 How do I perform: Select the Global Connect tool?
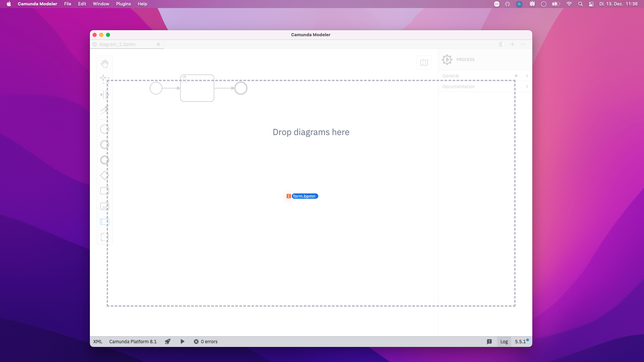pos(104,110)
